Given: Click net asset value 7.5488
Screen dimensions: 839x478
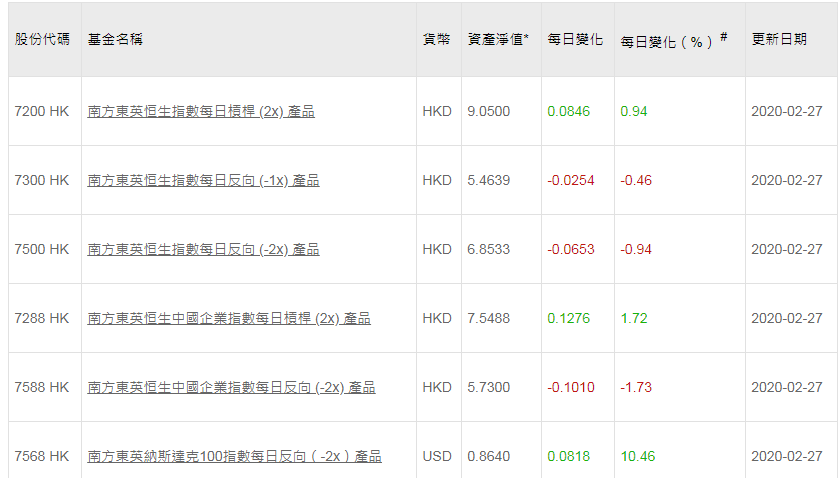Looking at the screenshot, I should (x=489, y=318).
